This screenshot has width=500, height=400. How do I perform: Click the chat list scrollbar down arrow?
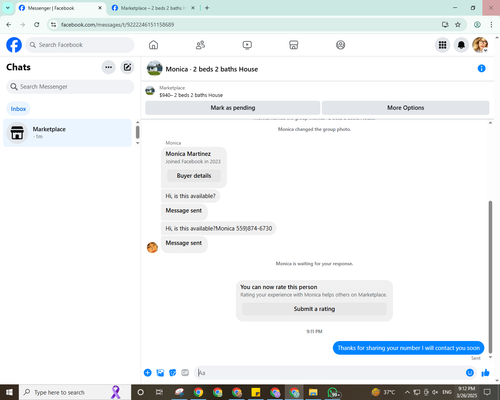click(137, 143)
